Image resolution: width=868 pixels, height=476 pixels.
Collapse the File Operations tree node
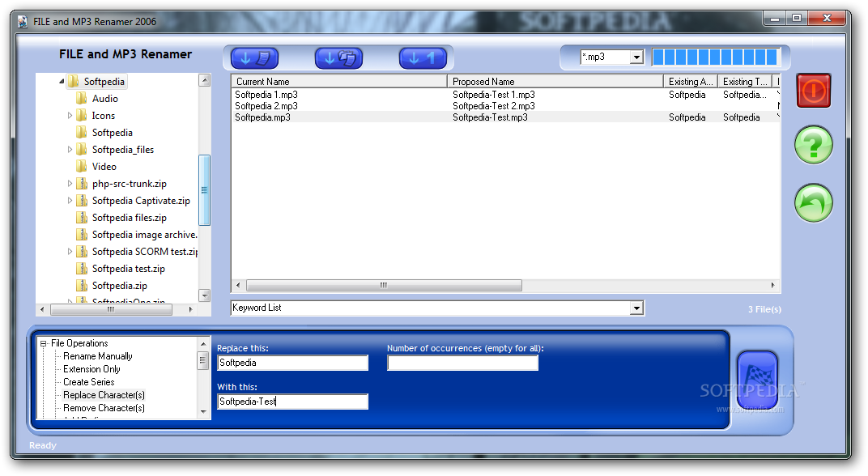[43, 344]
